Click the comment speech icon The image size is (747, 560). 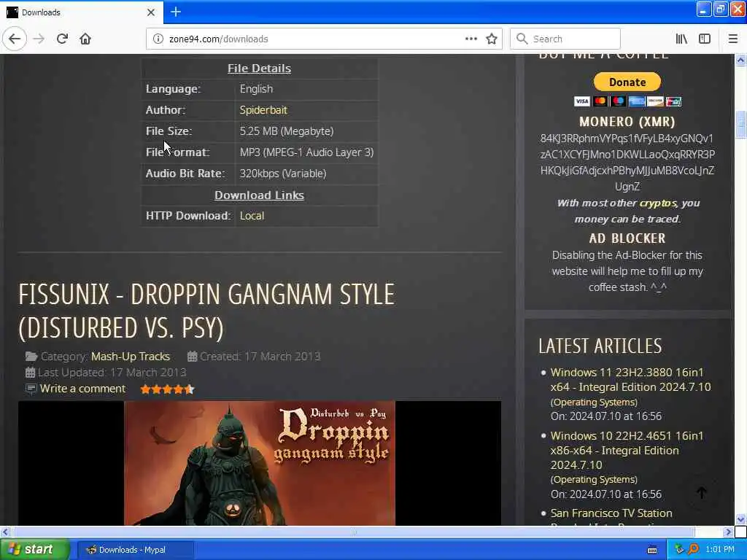31,389
